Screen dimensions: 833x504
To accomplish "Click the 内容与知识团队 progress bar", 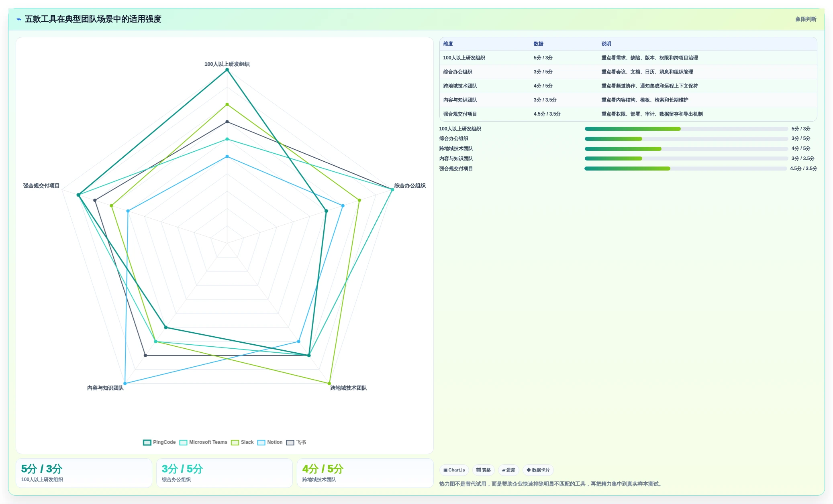I will pyautogui.click(x=686, y=159).
